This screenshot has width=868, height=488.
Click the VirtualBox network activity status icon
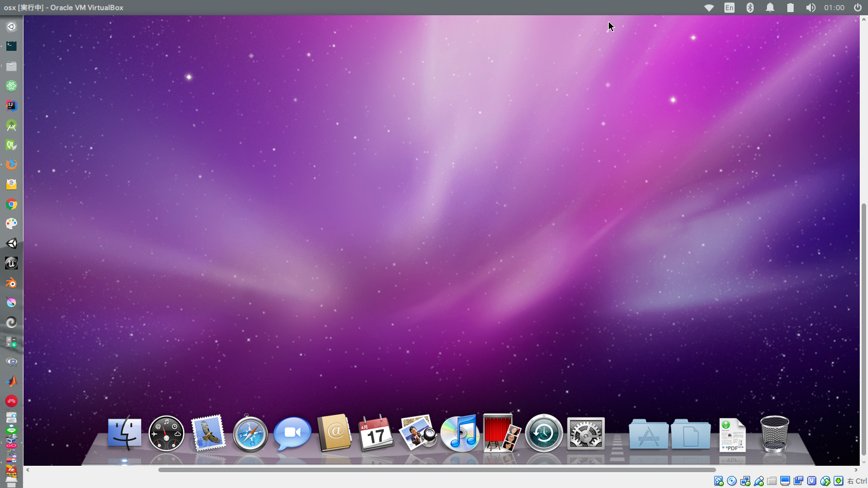[x=745, y=480]
